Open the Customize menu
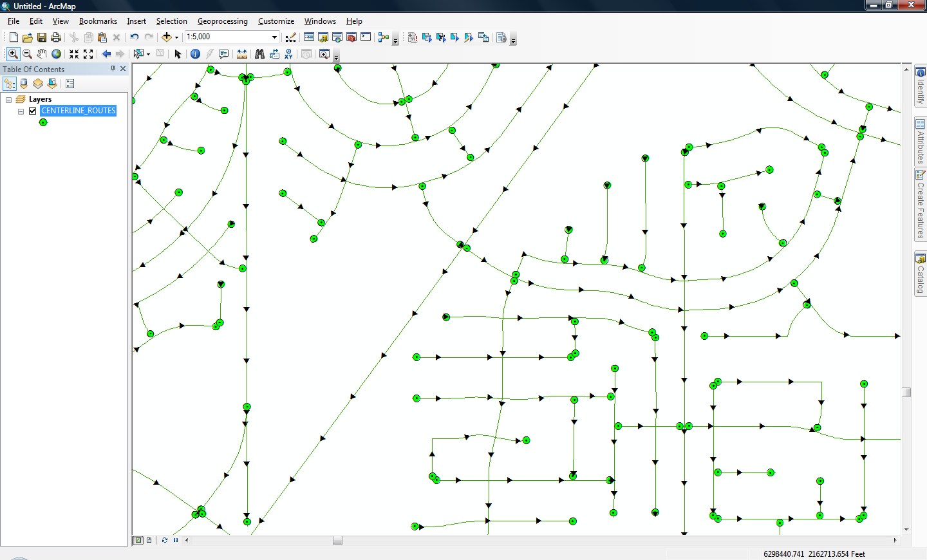 [276, 21]
